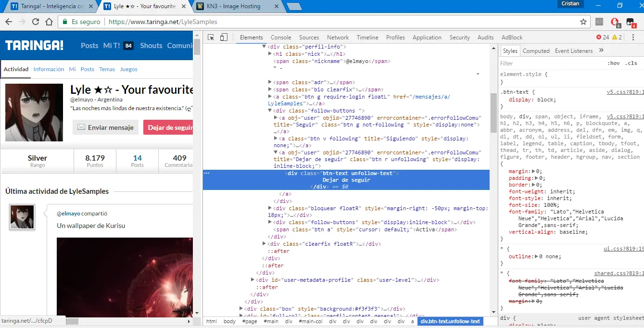Viewport: 644px width, 328px height.
Task: Open the Kurisu wallpaper image
Action: (x=125, y=277)
